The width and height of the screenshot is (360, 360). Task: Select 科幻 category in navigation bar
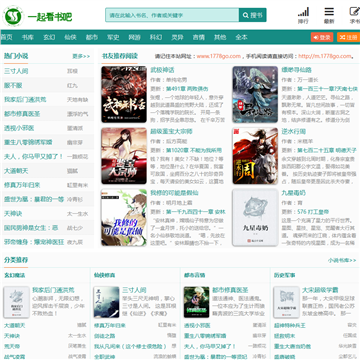tap(156, 37)
